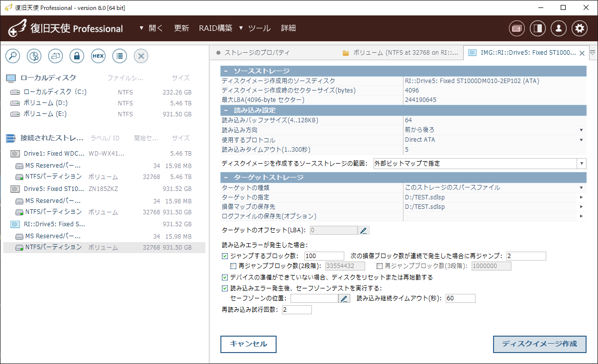Viewport: 598px width, 364px height.
Task: Select highlighted NTFSパーティション under RI::Drive5
Action: 104,247
